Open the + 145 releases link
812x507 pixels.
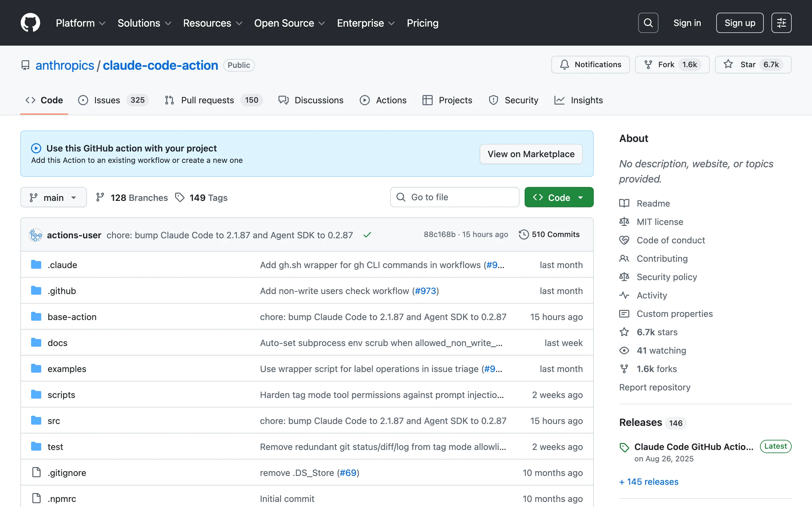649,482
